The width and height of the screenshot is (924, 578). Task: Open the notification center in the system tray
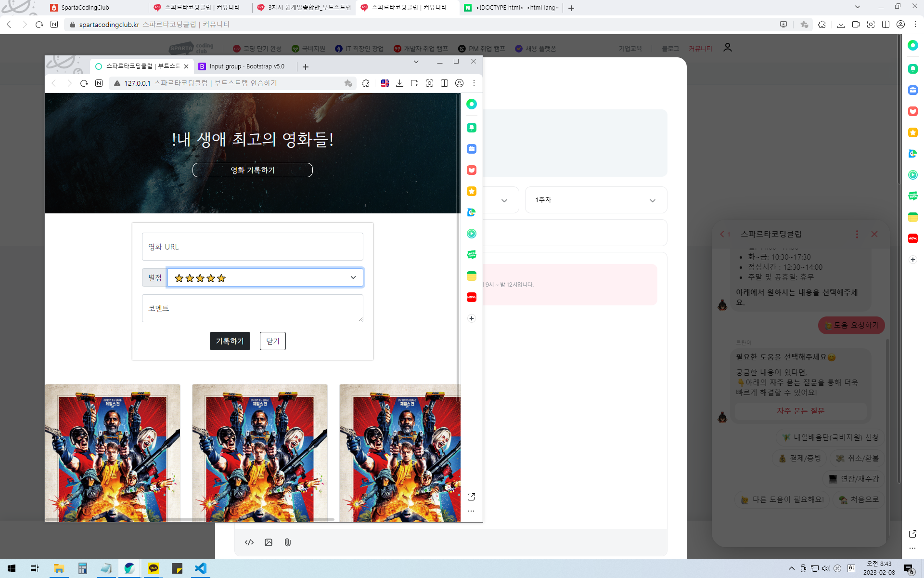pyautogui.click(x=909, y=569)
